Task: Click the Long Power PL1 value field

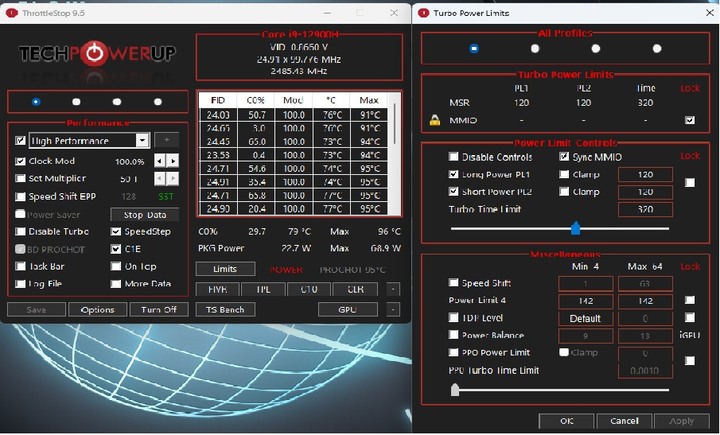Action: tap(645, 175)
